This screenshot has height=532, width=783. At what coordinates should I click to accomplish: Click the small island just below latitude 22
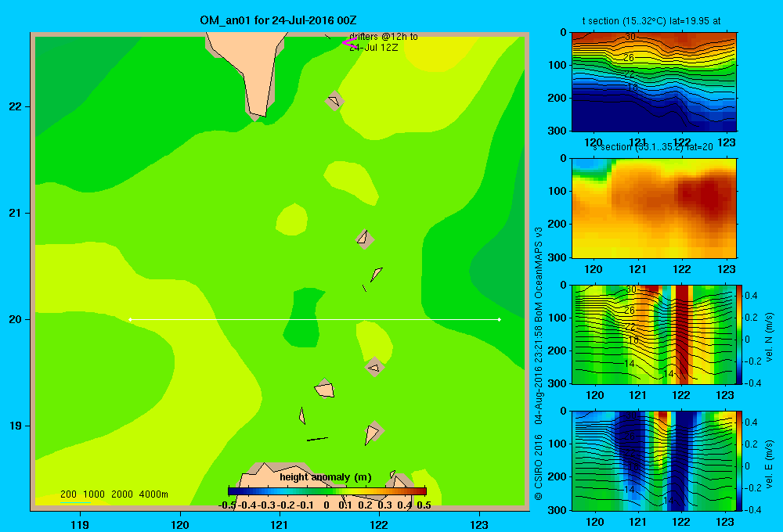tap(334, 101)
